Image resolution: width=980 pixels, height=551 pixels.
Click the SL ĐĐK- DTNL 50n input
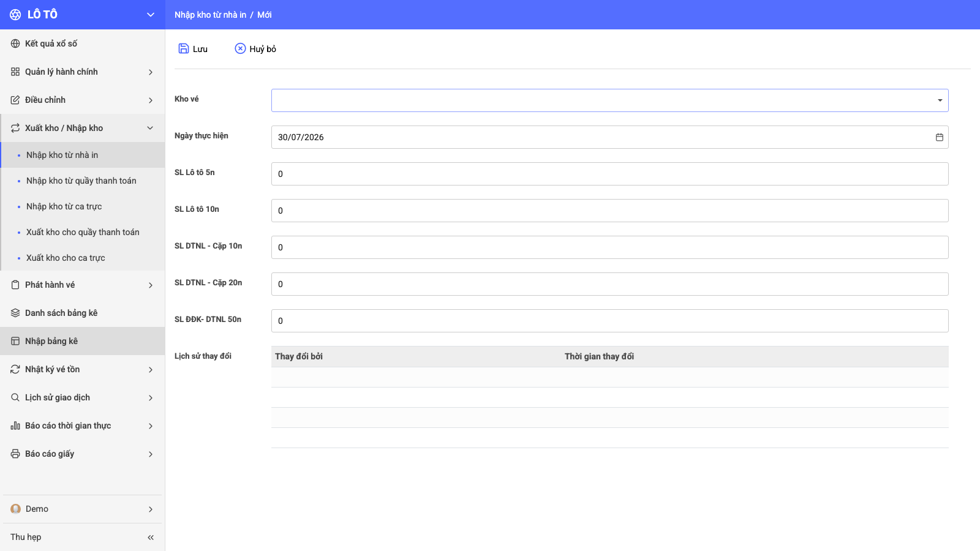[x=609, y=321]
